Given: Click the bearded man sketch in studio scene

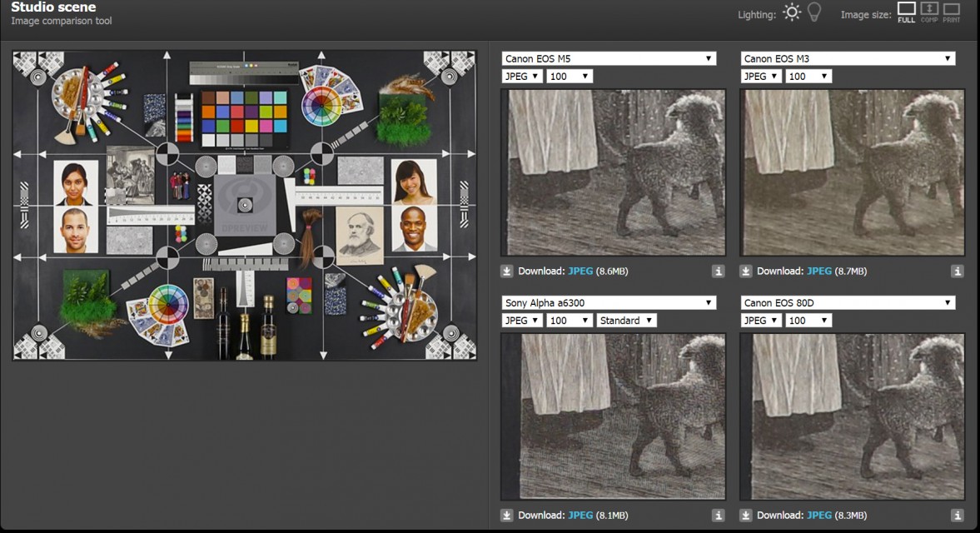Looking at the screenshot, I should (359, 236).
